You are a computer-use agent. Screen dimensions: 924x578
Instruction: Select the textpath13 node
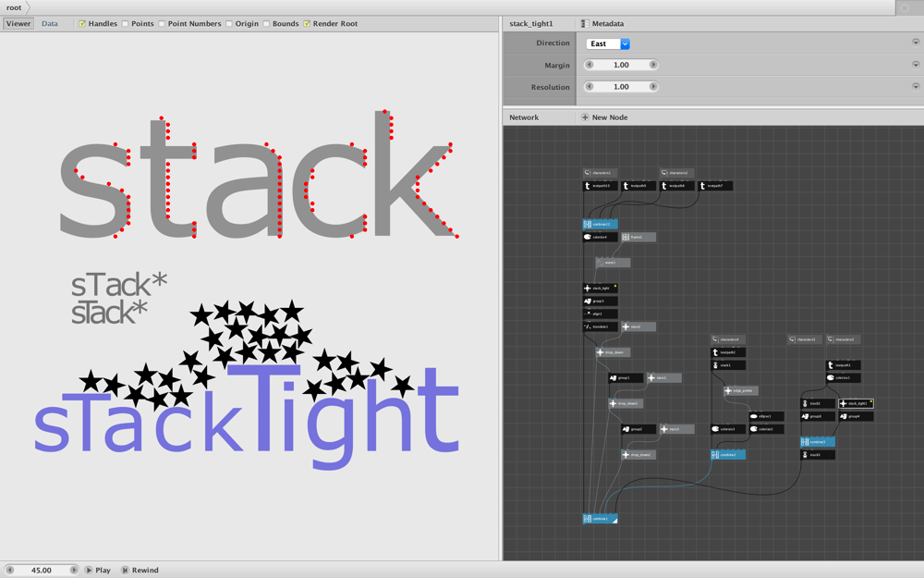click(601, 186)
